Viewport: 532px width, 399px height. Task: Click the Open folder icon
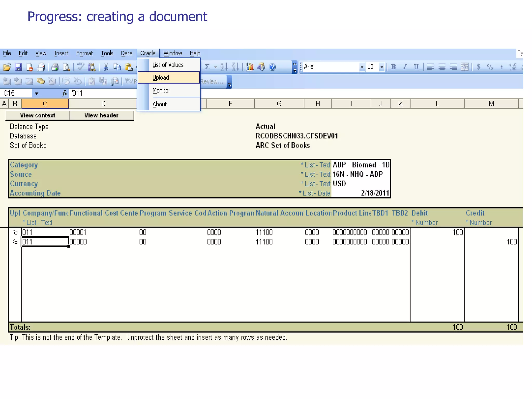tap(7, 67)
